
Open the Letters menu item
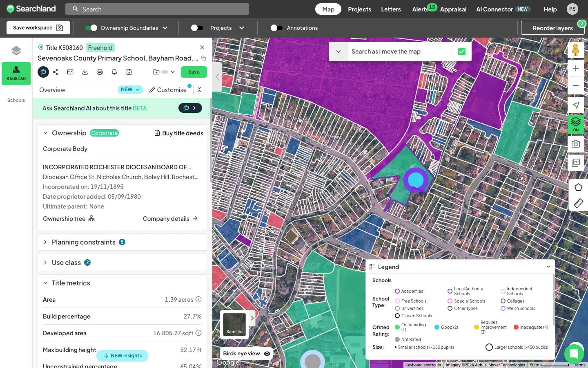391,9
